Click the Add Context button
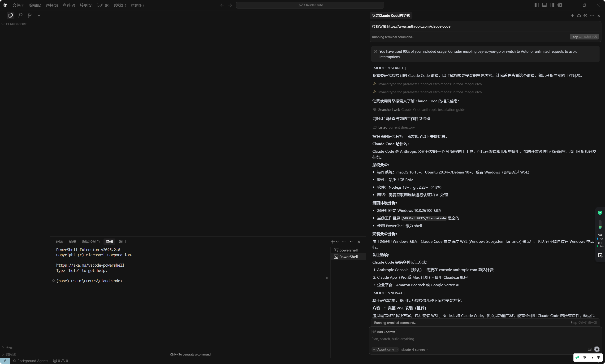605x364 pixels. coord(384,332)
